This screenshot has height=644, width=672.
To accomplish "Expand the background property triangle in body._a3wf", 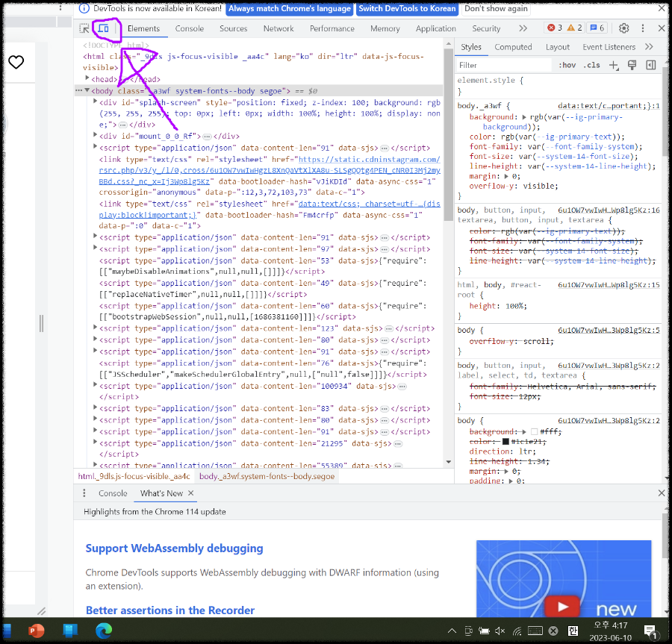I will click(523, 117).
